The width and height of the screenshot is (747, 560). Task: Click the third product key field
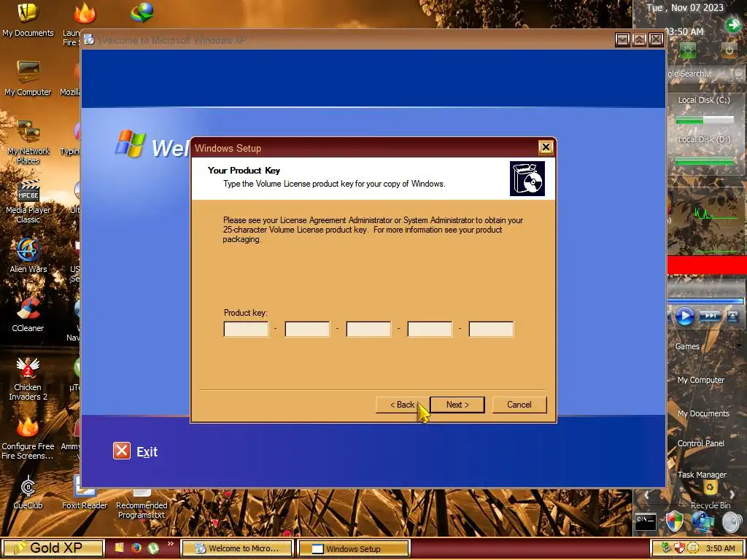coord(368,329)
